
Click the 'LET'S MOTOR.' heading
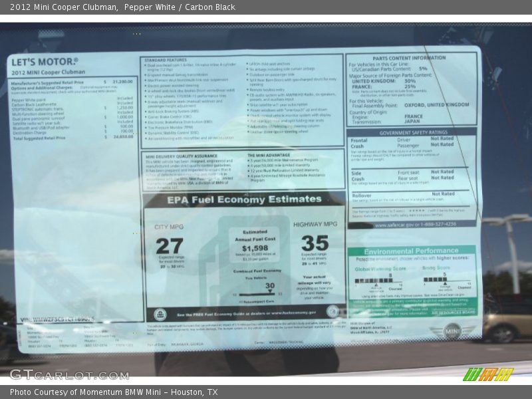coord(45,62)
